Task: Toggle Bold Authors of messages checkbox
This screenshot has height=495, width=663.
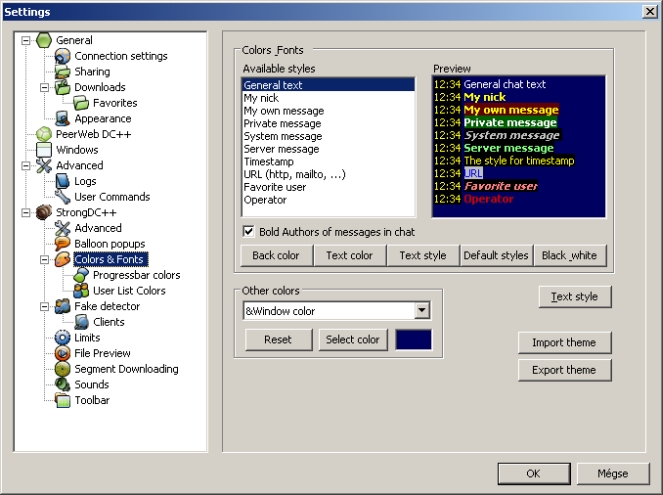Action: [249, 232]
